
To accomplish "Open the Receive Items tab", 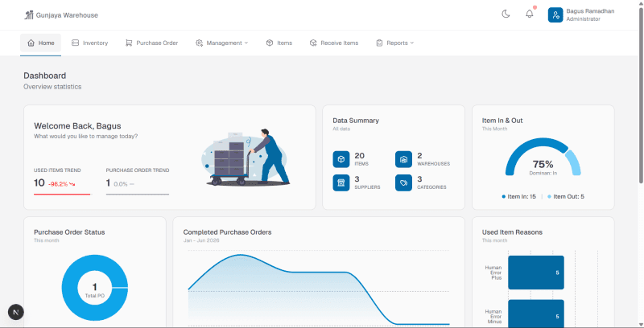I will [334, 43].
